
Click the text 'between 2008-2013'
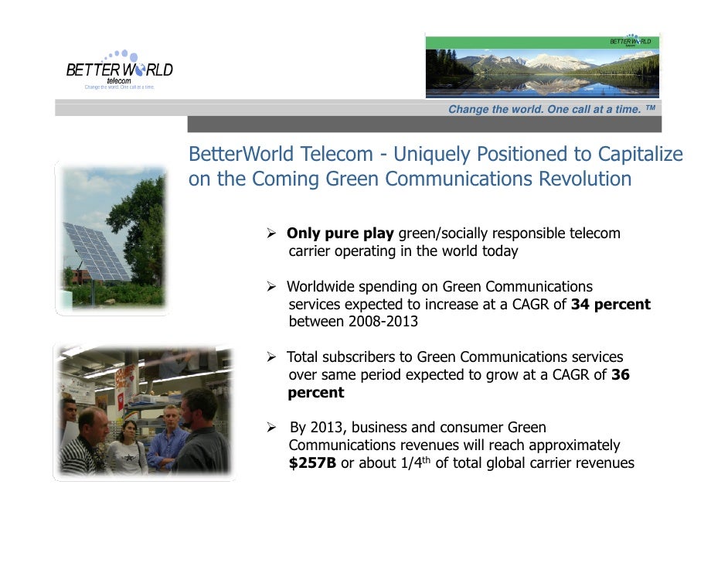(x=353, y=322)
